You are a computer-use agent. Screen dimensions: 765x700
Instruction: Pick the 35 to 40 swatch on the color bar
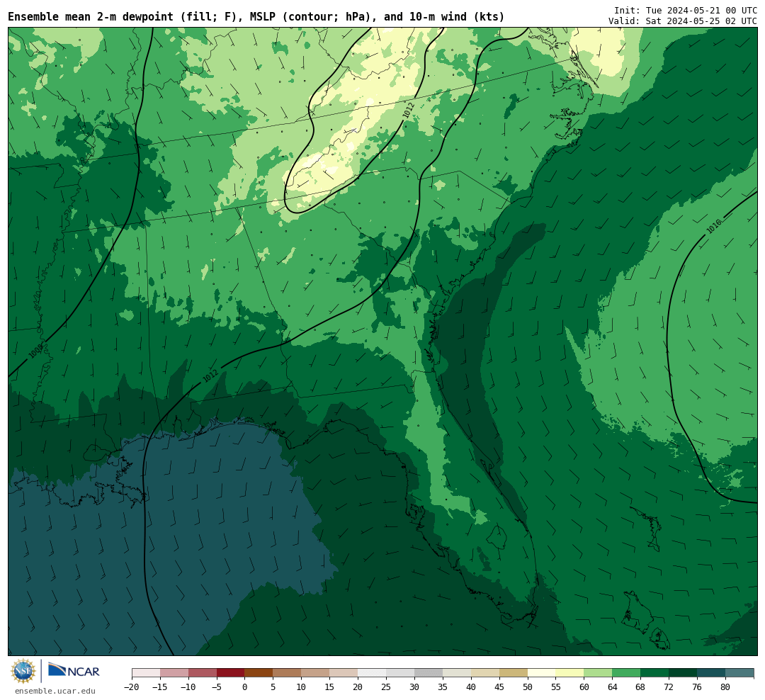pos(457,673)
